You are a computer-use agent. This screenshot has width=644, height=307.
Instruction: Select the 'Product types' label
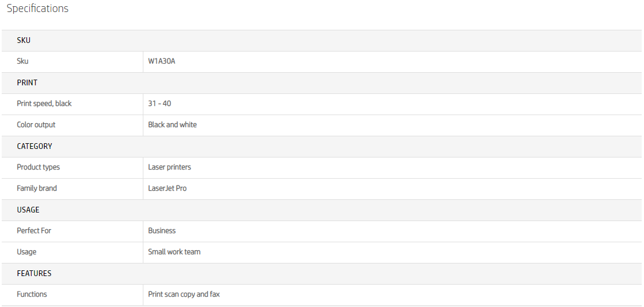click(38, 167)
